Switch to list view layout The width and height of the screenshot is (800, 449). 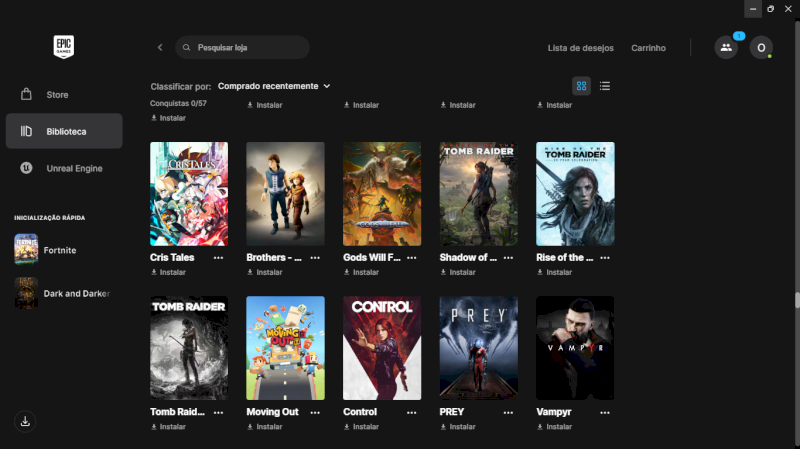605,86
